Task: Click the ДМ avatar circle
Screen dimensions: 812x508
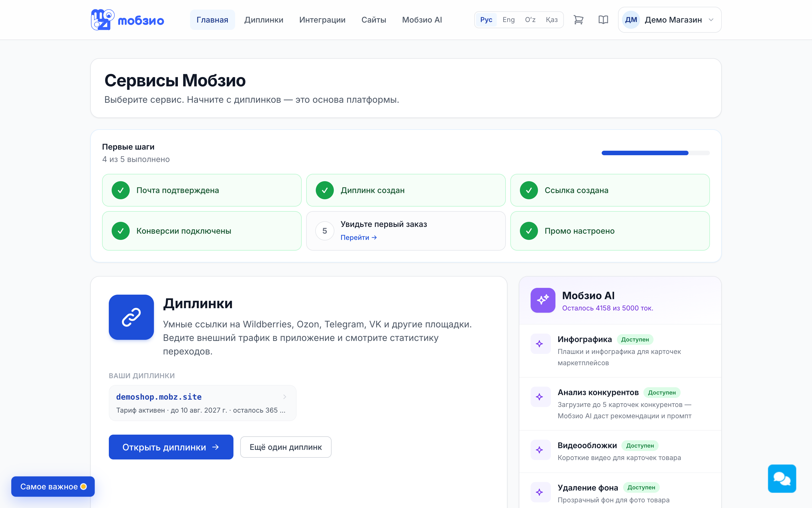Action: tap(631, 20)
